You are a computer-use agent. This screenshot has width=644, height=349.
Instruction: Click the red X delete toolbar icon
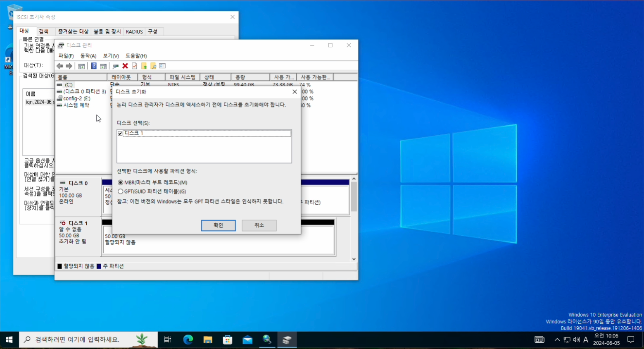pos(125,66)
